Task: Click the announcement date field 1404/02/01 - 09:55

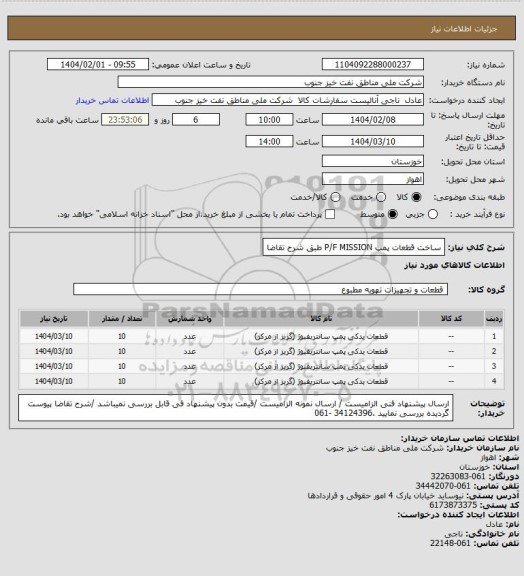Action: tap(98, 64)
